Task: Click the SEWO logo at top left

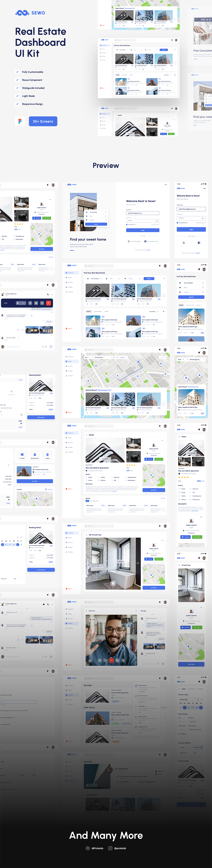Action: pos(30,13)
